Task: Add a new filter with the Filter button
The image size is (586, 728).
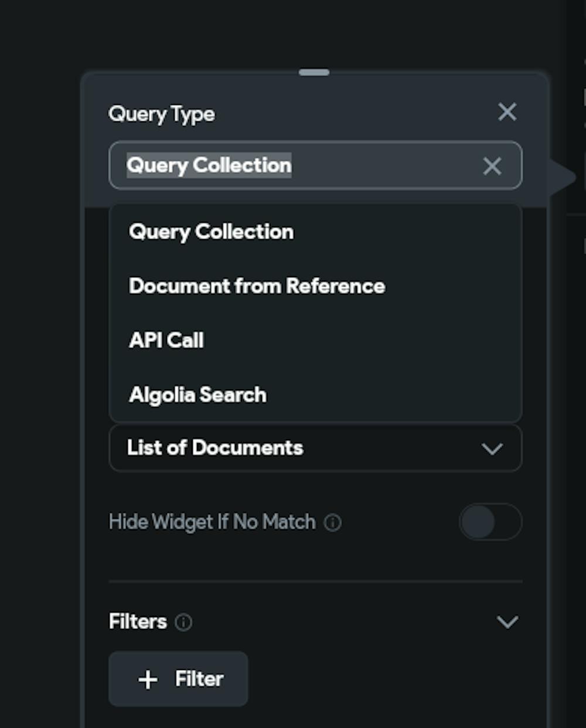Action: [178, 679]
